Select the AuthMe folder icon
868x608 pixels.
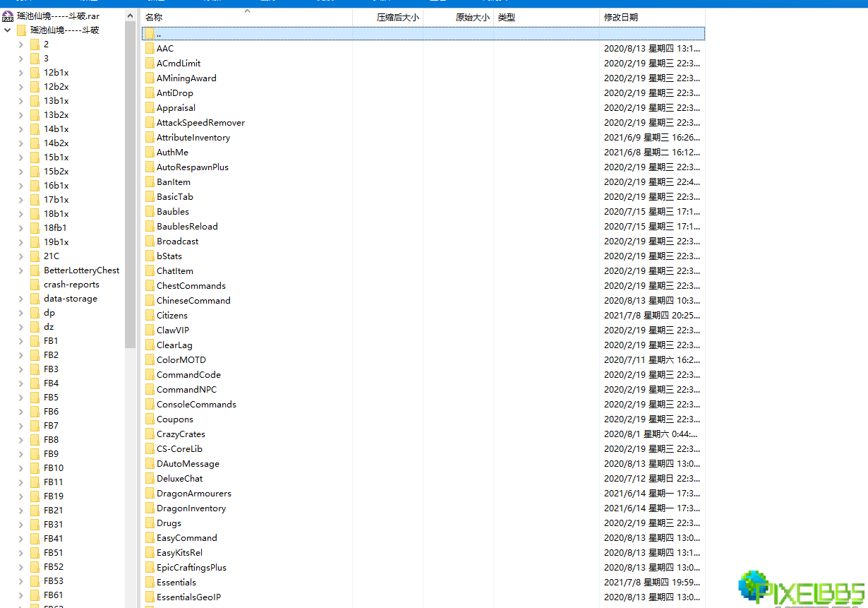(149, 152)
